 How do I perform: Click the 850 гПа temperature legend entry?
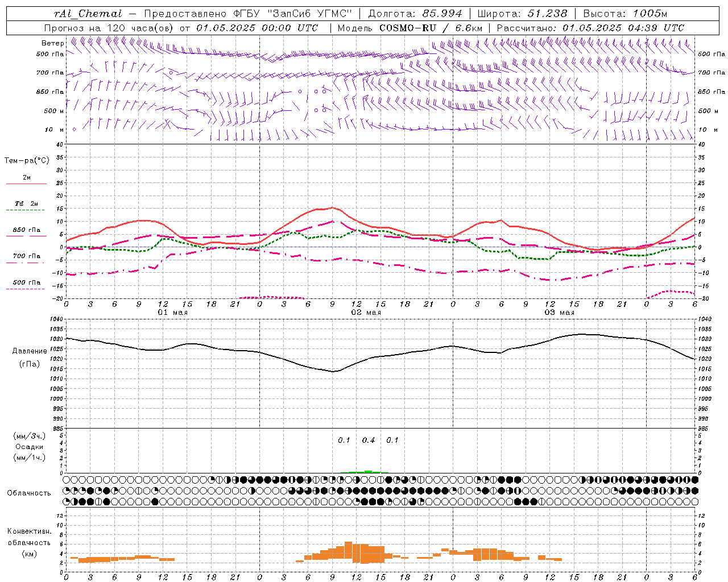coord(26,230)
